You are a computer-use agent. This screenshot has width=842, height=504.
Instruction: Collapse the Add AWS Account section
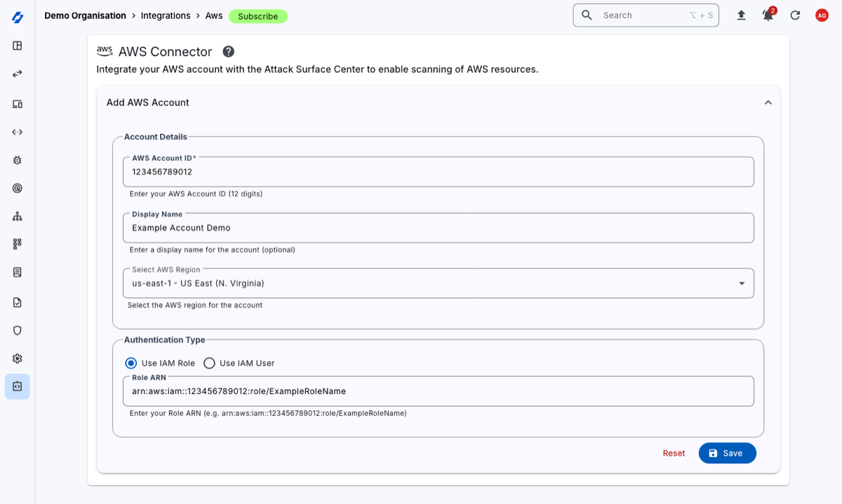pyautogui.click(x=768, y=102)
